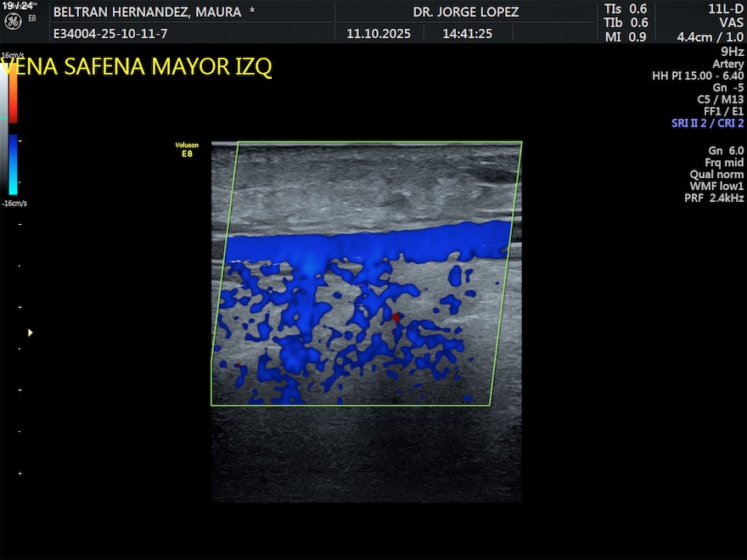Click the Gn 6.0 color gain value
Viewport: 747px width, 560px height.
(726, 150)
